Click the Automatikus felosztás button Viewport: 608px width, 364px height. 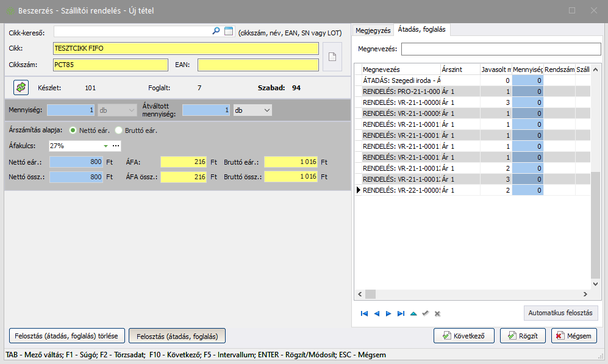560,313
